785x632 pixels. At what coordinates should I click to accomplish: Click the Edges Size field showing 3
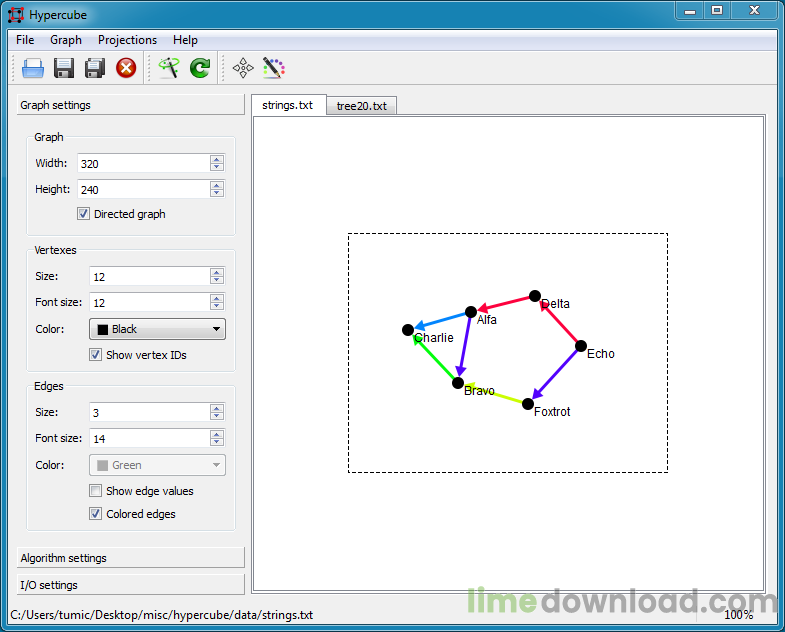pos(150,413)
